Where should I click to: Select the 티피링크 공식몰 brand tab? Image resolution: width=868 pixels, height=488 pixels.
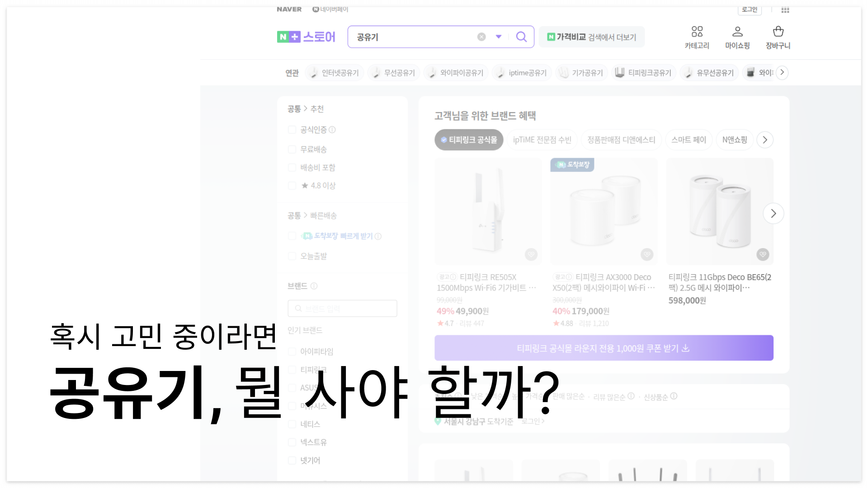[x=469, y=140]
